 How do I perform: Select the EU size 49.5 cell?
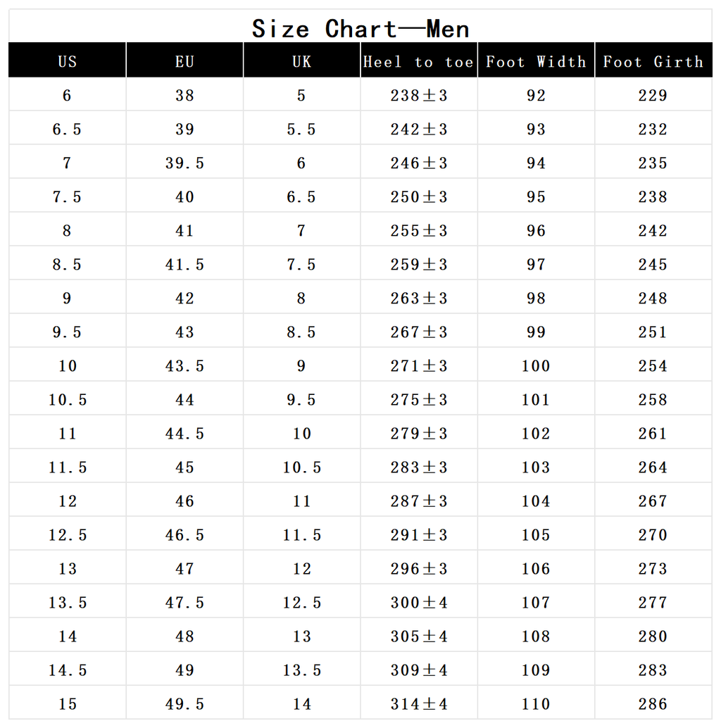(x=184, y=703)
